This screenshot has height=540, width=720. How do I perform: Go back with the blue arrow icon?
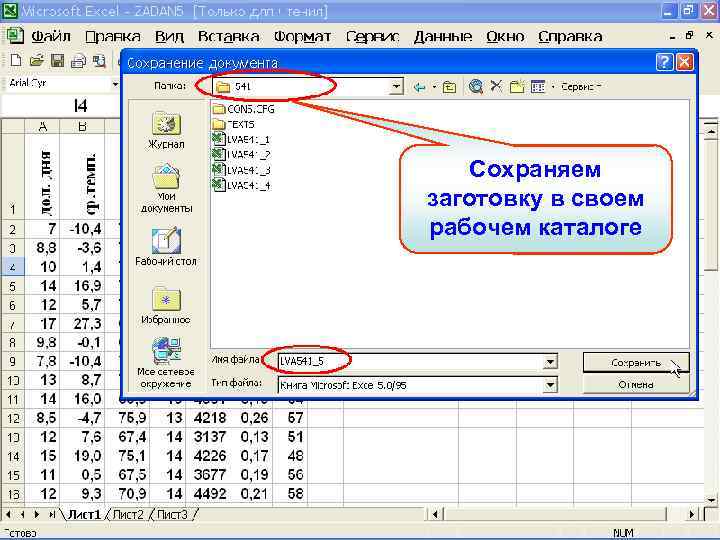pyautogui.click(x=419, y=87)
